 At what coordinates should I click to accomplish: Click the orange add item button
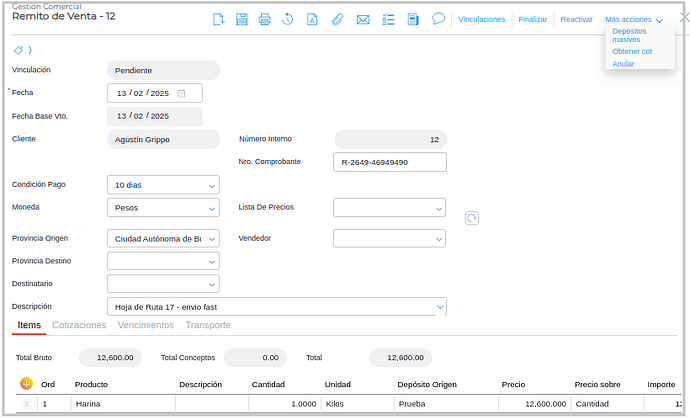click(x=26, y=384)
